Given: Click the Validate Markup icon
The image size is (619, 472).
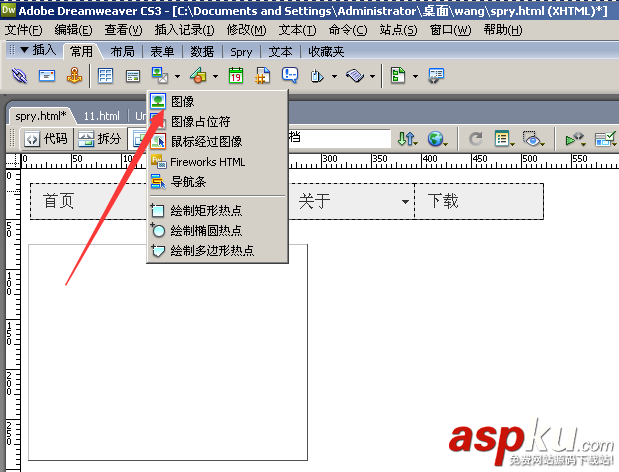Looking at the screenshot, I should (x=575, y=139).
